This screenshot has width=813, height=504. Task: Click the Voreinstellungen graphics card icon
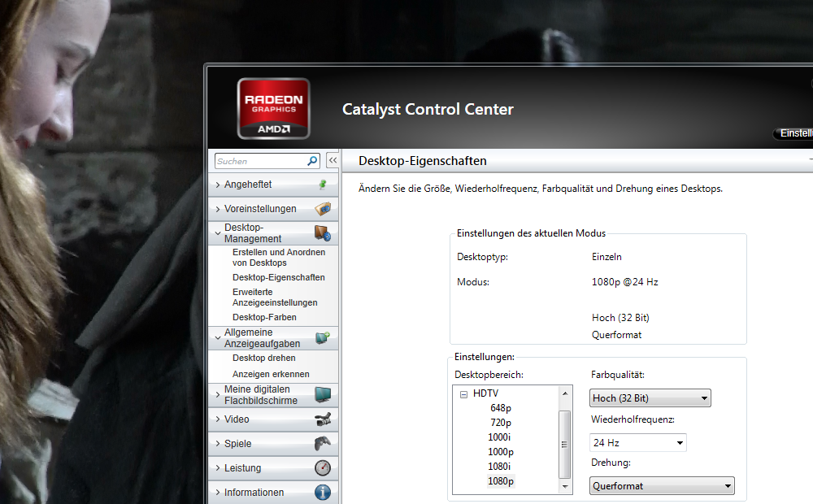(323, 209)
